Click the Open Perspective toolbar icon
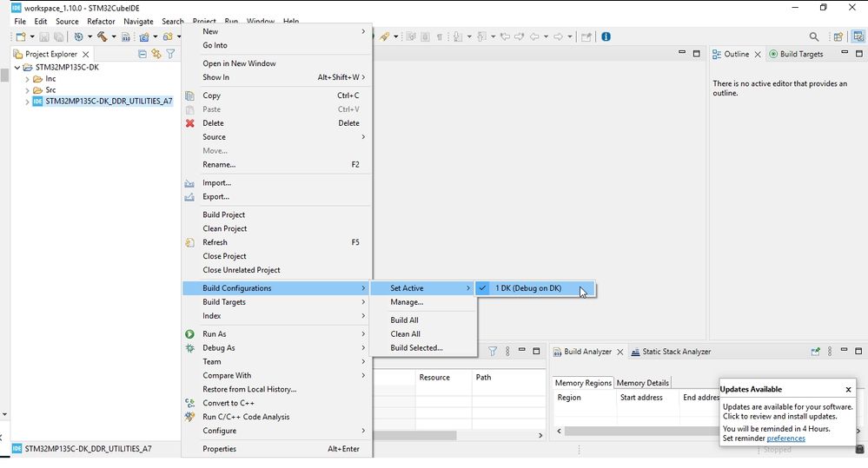Screen dimensions: 868x468 pyautogui.click(x=838, y=37)
